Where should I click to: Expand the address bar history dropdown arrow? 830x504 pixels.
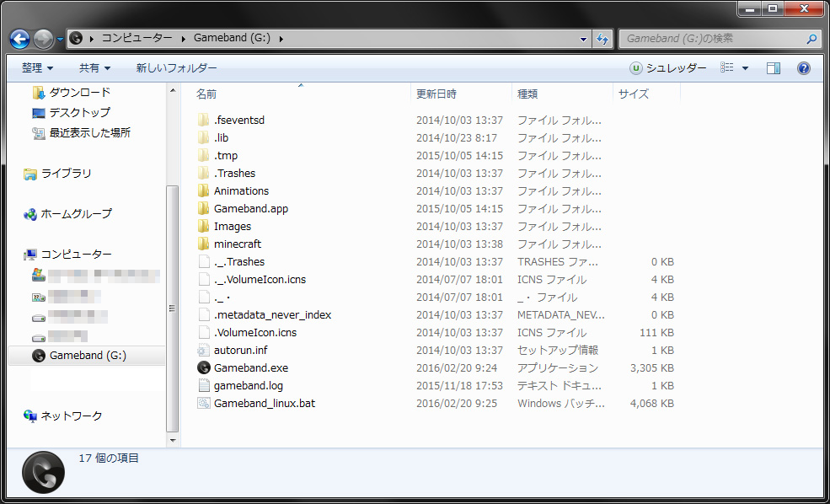pos(583,39)
